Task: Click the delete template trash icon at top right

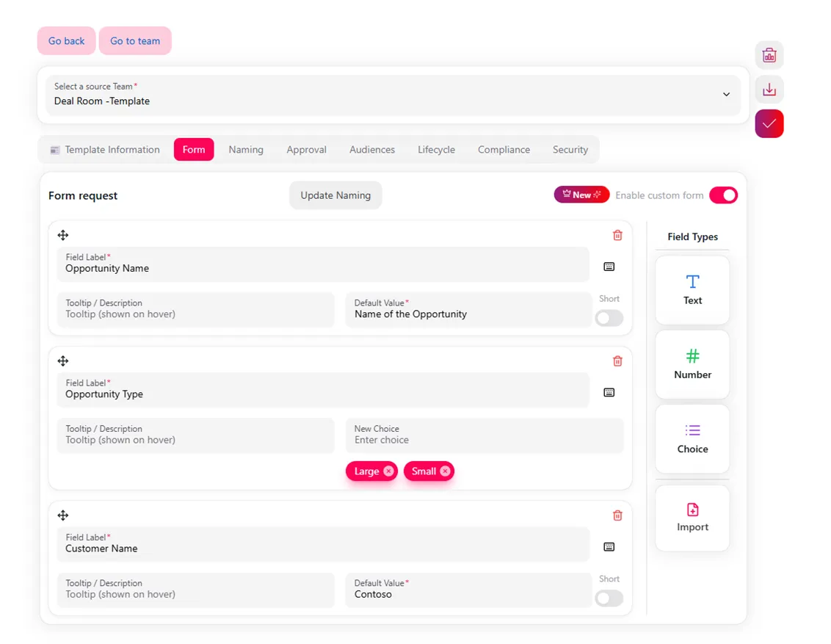Action: pyautogui.click(x=769, y=55)
